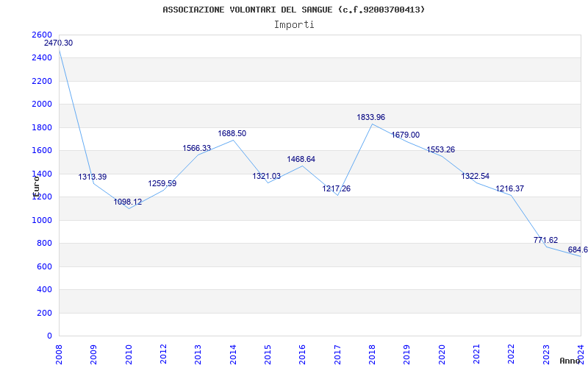Select the y-axis tick 2200

(x=42, y=81)
